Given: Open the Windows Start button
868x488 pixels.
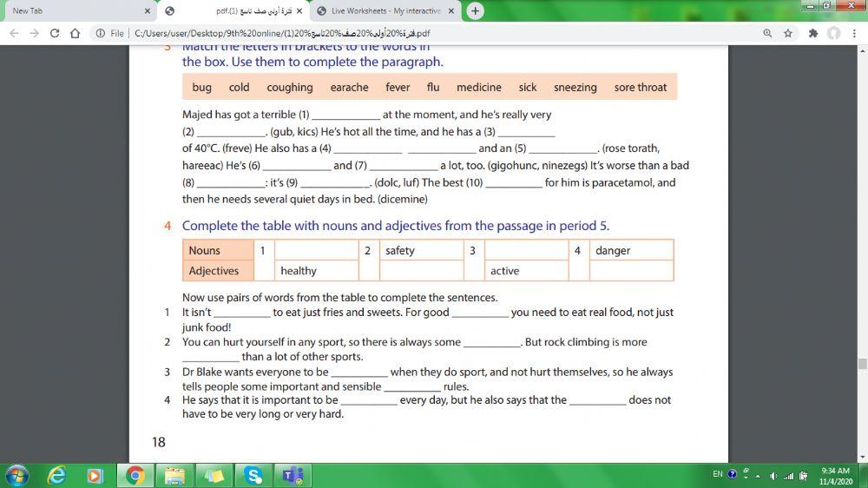Looking at the screenshot, I should [17, 475].
